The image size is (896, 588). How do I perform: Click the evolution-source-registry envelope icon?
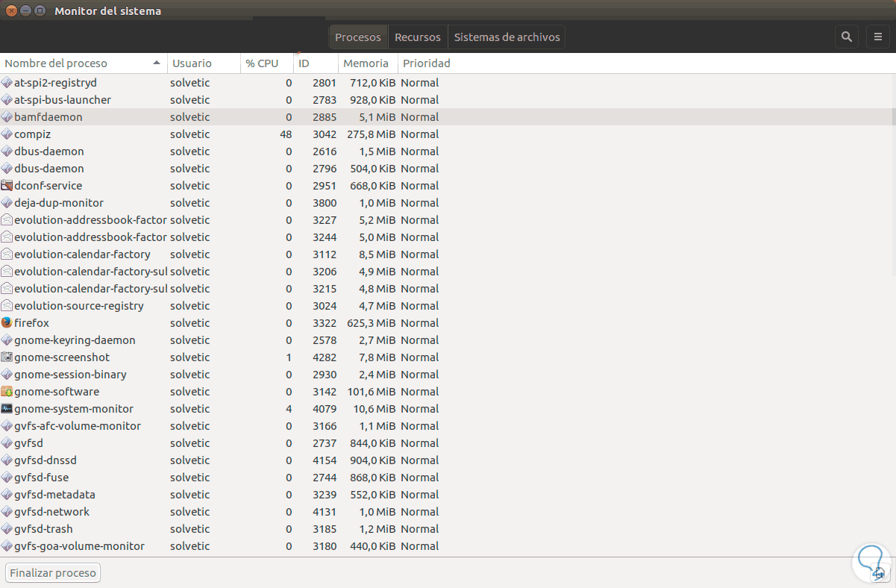point(7,306)
